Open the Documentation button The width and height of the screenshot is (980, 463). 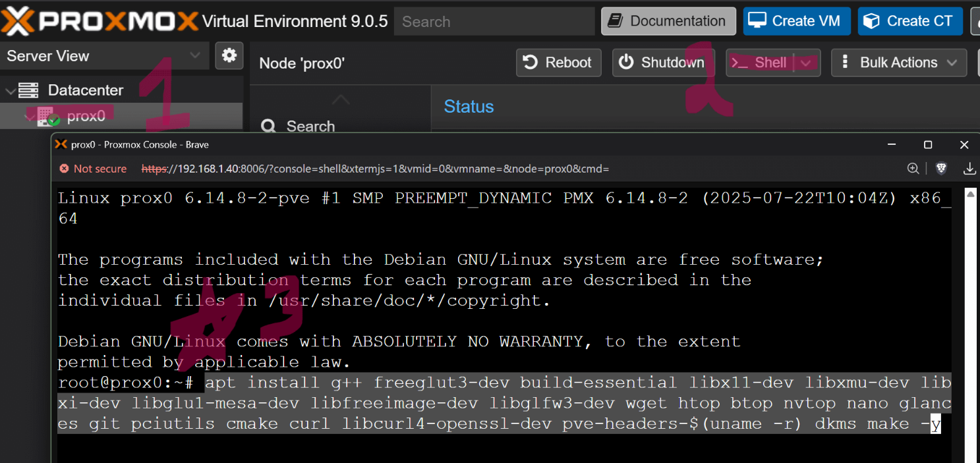coord(668,21)
